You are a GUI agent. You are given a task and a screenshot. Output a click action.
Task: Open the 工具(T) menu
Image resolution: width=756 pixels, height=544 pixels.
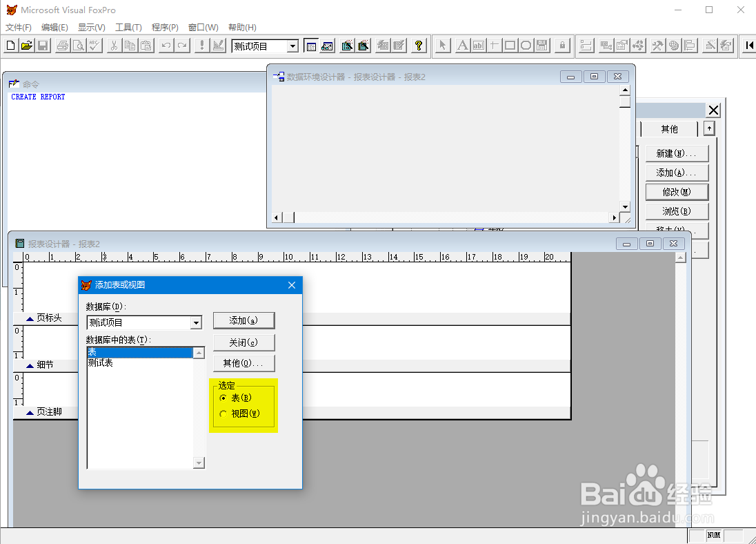click(x=128, y=28)
